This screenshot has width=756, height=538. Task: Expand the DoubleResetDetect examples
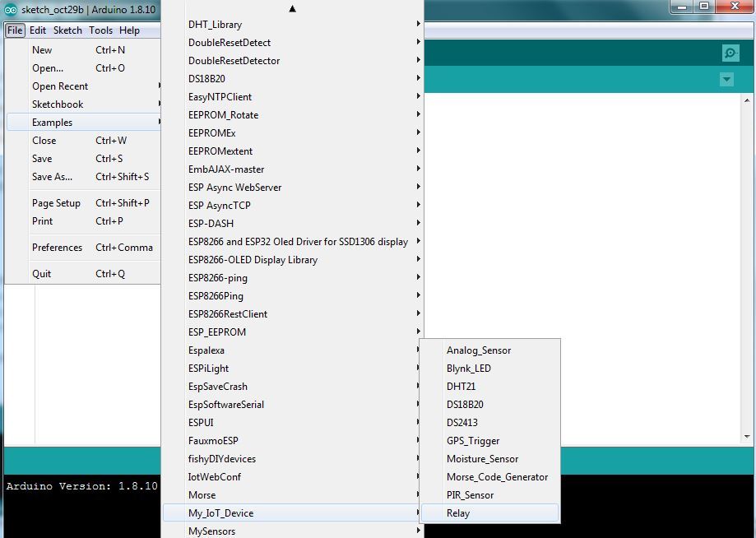click(293, 43)
